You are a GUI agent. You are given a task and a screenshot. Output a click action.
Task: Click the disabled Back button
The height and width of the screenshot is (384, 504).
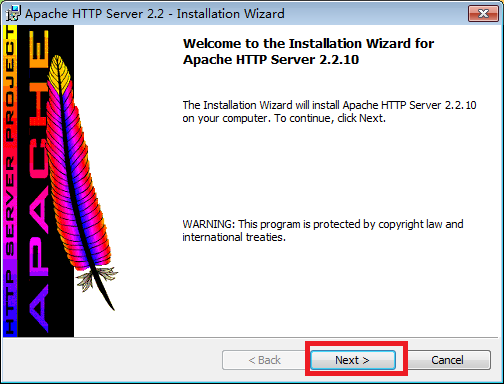tap(265, 360)
